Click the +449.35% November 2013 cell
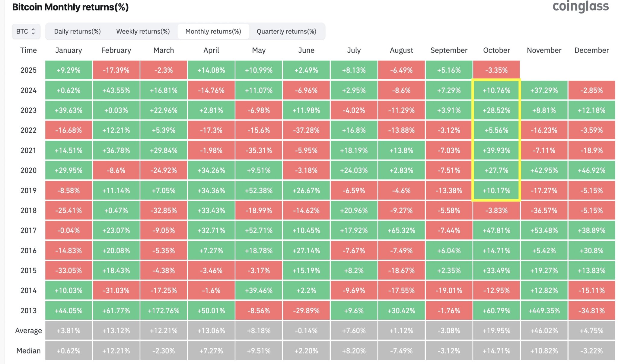This screenshot has width=618, height=364. [x=544, y=310]
